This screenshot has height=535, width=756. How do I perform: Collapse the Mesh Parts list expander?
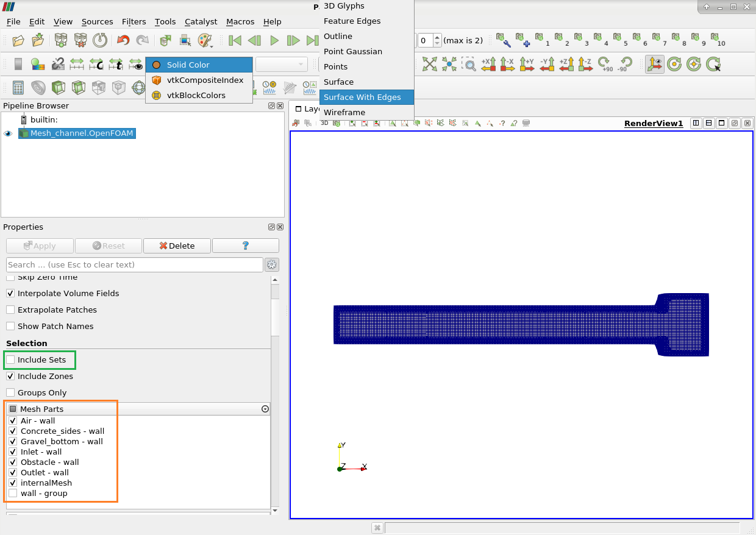point(265,409)
